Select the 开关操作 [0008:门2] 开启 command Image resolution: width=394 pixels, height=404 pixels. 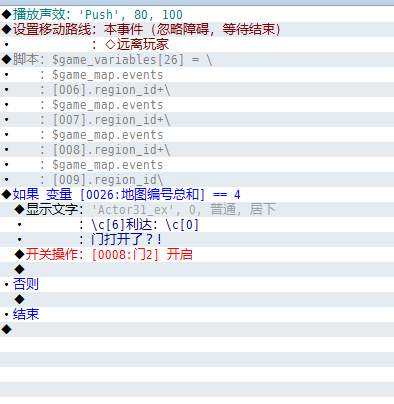197,254
